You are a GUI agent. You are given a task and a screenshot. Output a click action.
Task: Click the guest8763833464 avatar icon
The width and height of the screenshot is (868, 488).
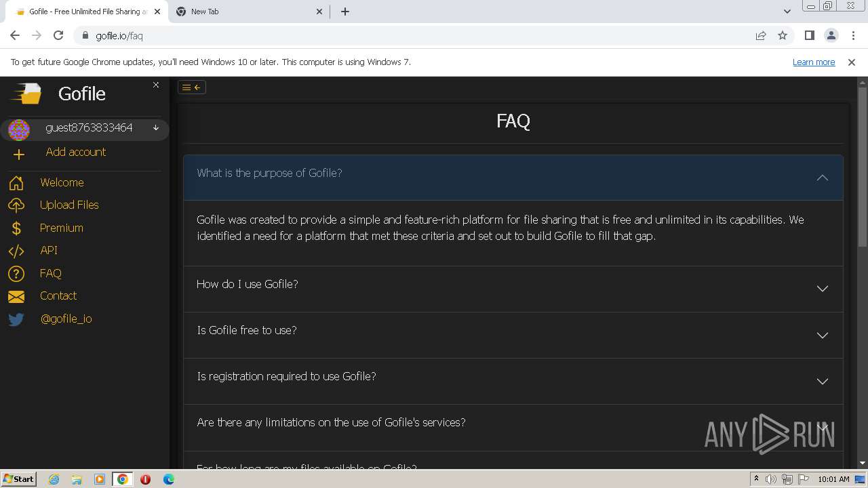[x=19, y=129]
